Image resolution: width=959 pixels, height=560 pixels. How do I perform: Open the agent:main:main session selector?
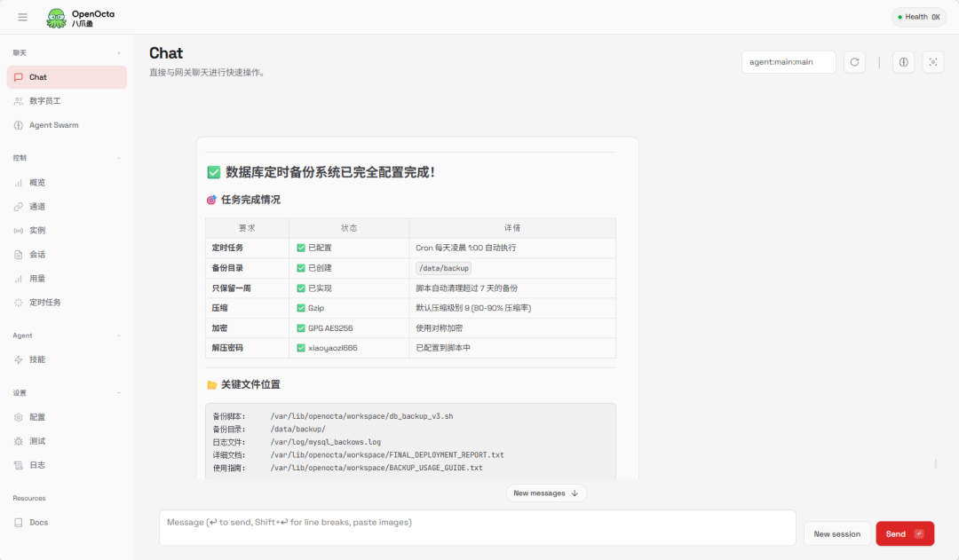point(789,62)
